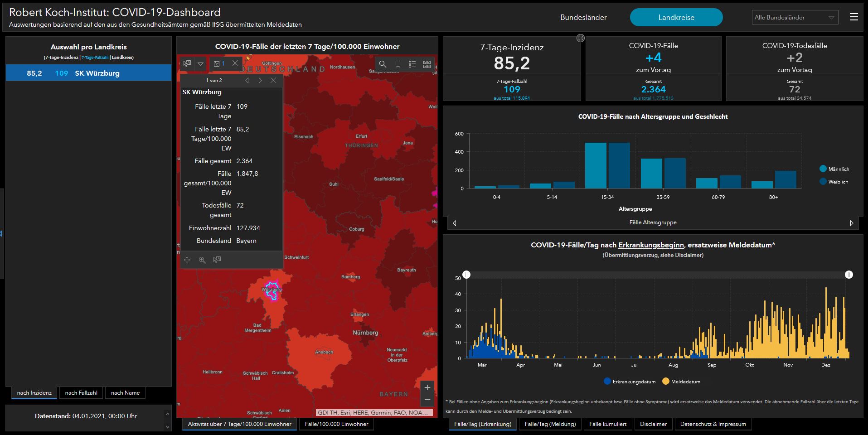Close the SK Würzburg popup
The width and height of the screenshot is (868, 435).
click(x=273, y=80)
